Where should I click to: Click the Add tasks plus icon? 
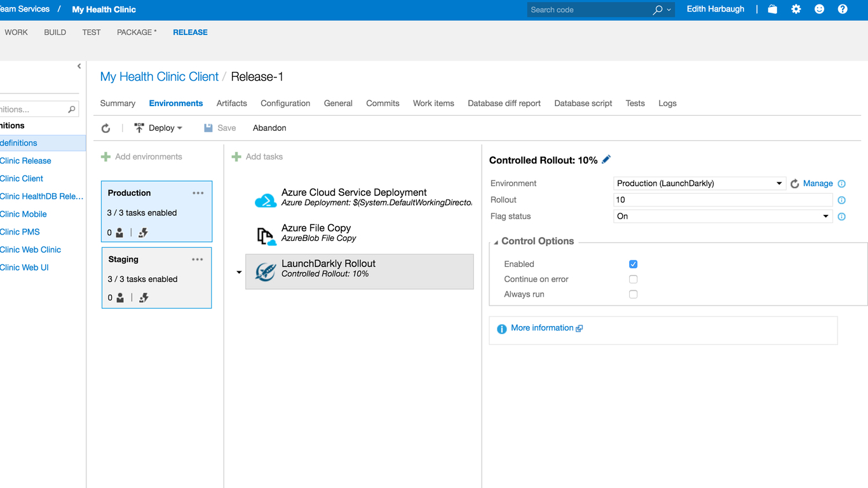(x=236, y=157)
